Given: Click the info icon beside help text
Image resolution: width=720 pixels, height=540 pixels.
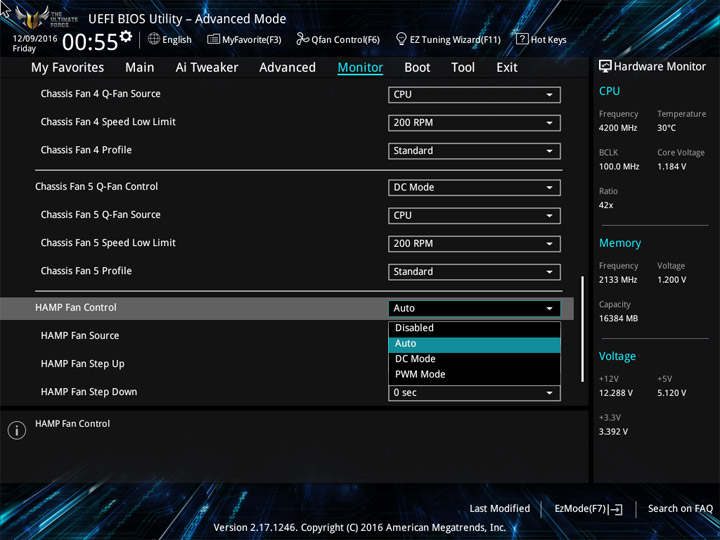Looking at the screenshot, I should coord(17,430).
